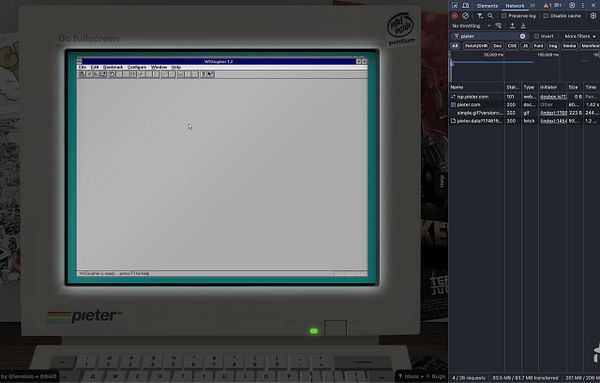Open WSGopher Configure menu
This screenshot has width=600, height=383.
tap(137, 67)
